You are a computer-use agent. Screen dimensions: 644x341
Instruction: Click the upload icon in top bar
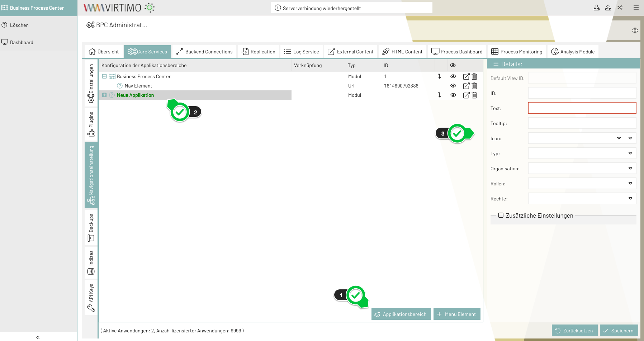tap(608, 8)
